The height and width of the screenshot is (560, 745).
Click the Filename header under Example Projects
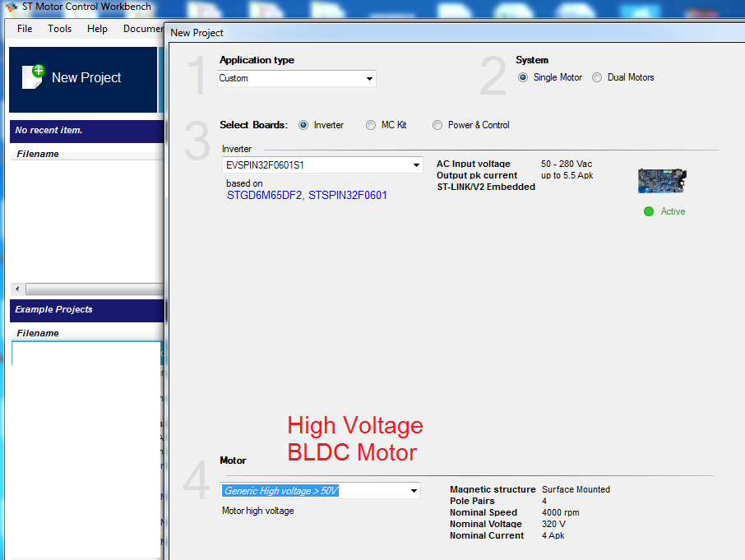click(38, 333)
